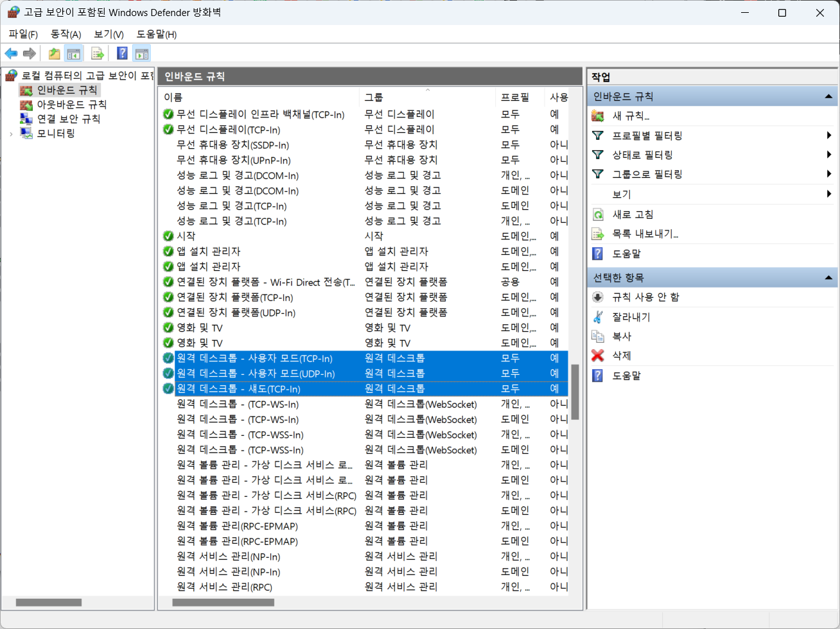Viewport: 840px width, 629px height.
Task: Toggle the show/hide console tree icon
Action: pos(74,54)
